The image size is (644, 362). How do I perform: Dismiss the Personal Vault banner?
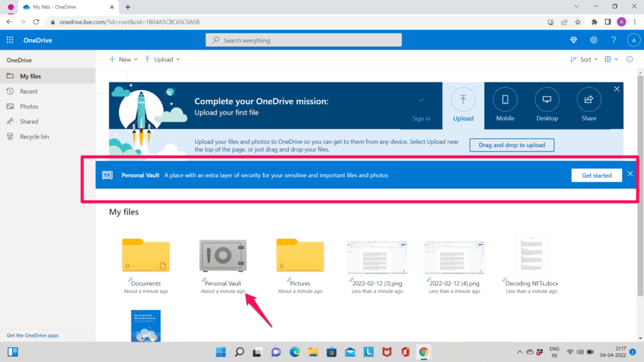pos(630,173)
